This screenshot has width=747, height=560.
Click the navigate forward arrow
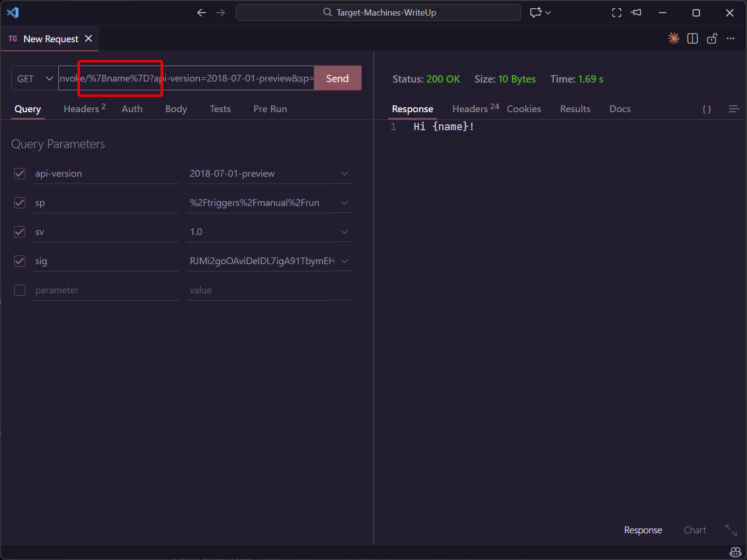[x=221, y=13]
